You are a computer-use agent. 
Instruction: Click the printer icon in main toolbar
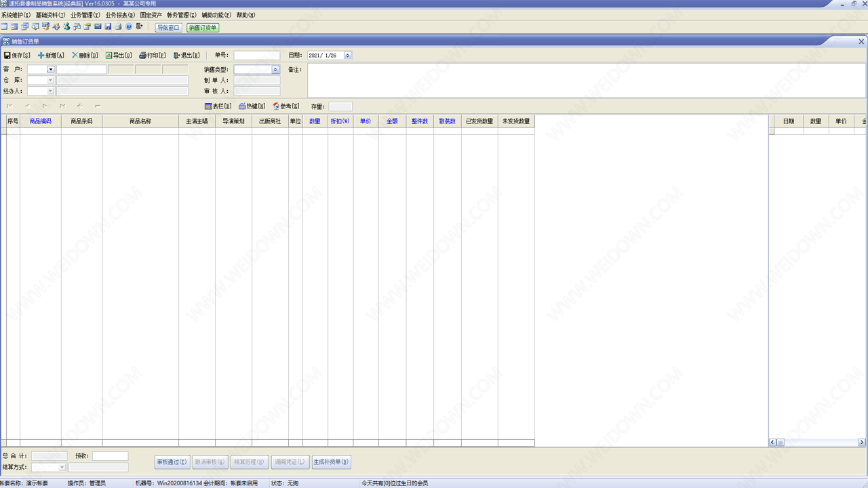tap(118, 27)
